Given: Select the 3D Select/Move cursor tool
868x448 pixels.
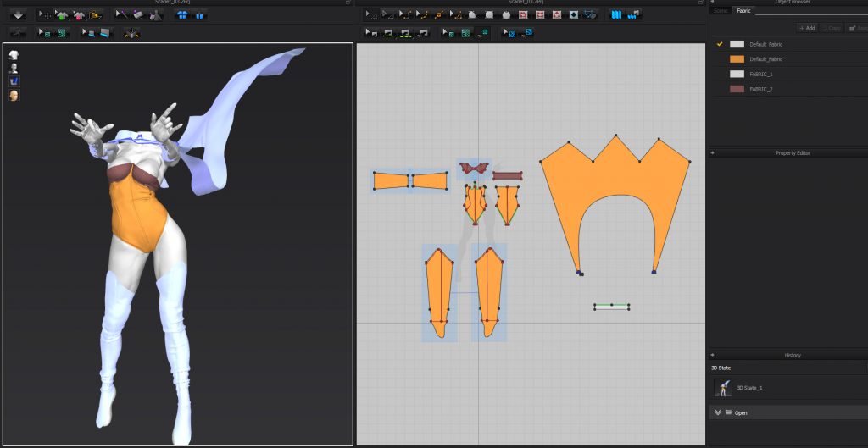Looking at the screenshot, I should point(44,15).
